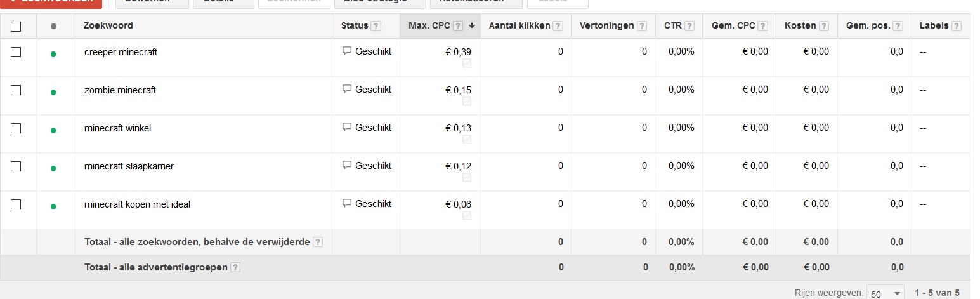Click the green status dot for zombie minecraft

click(x=53, y=92)
